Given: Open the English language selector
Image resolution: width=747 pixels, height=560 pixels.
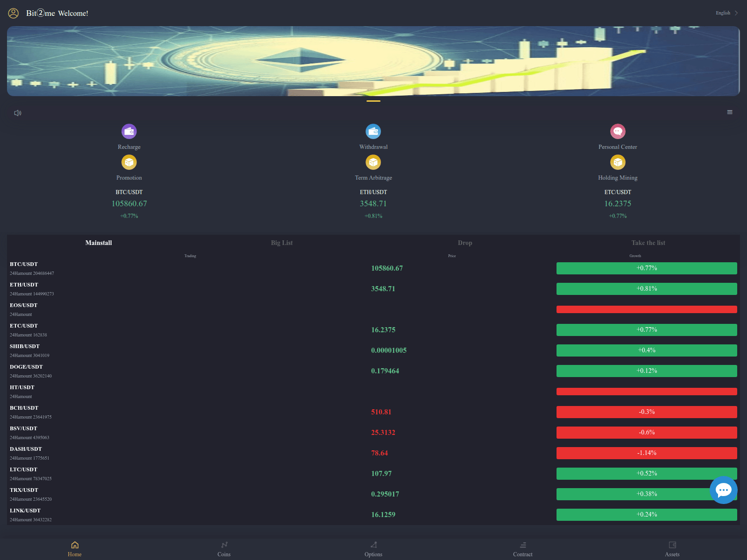Looking at the screenshot, I should tap(726, 13).
